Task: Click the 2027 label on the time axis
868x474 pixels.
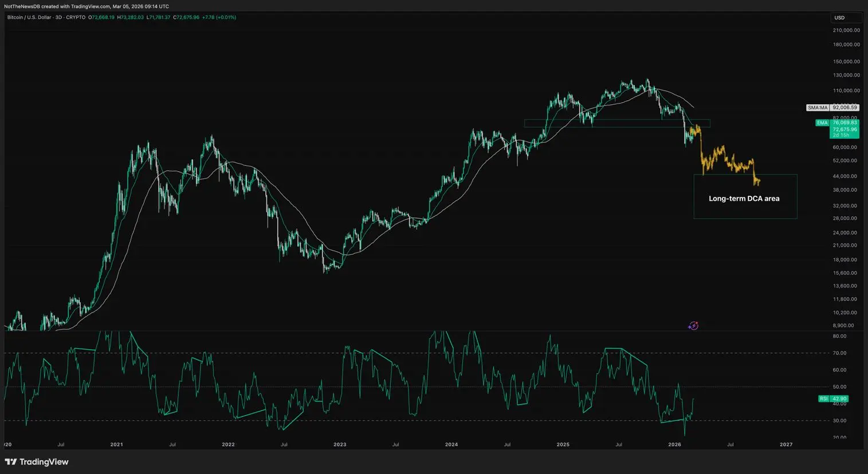Action: [786, 444]
